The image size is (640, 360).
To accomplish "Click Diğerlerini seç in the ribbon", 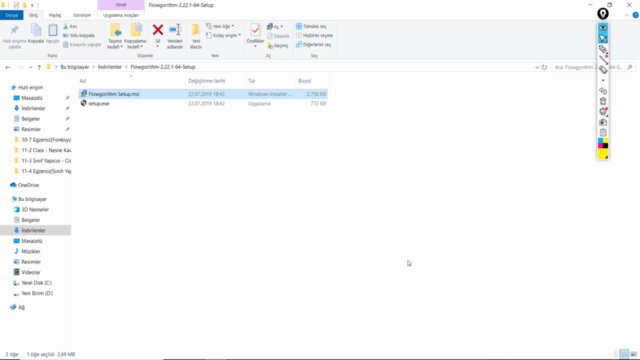I will (313, 44).
